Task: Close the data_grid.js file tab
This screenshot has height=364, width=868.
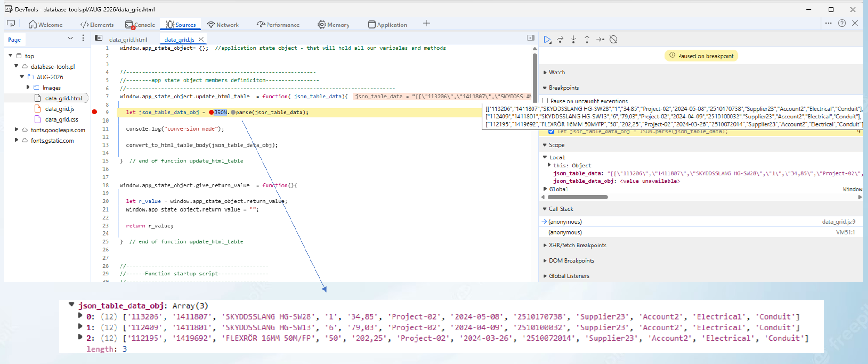Action: pyautogui.click(x=201, y=39)
